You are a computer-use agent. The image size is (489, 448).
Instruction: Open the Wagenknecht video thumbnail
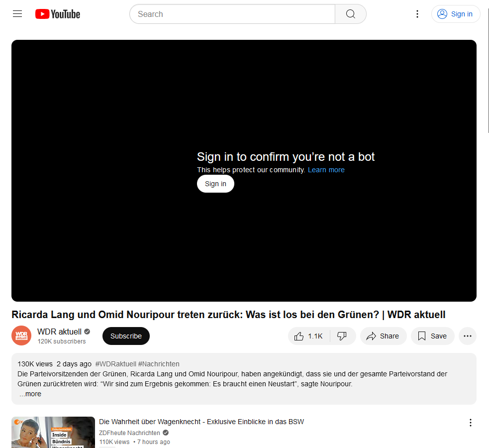[53, 432]
